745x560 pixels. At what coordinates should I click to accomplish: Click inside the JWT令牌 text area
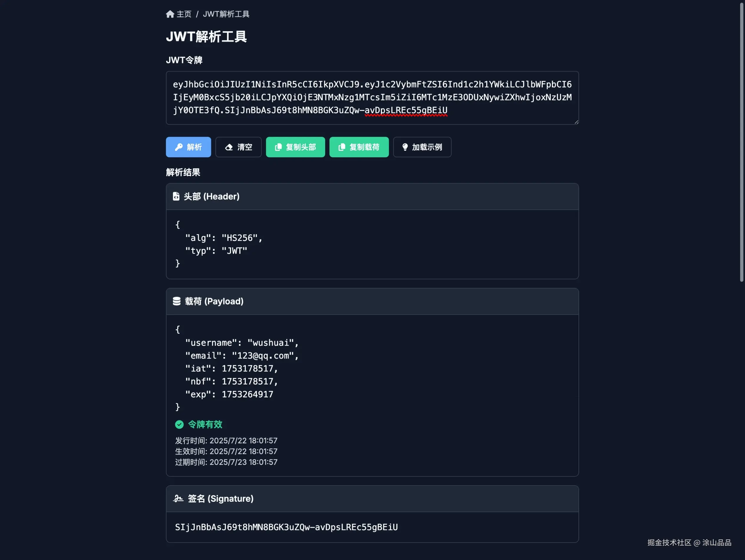[x=372, y=98]
